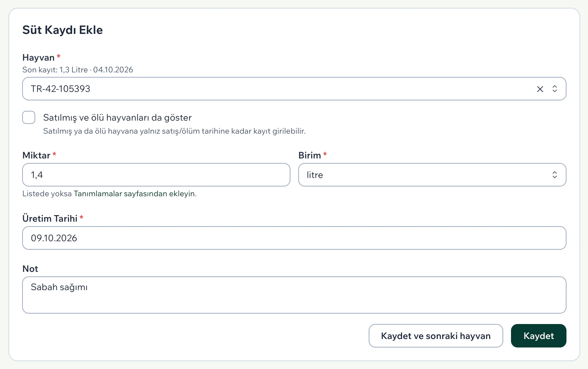
Task: Click the Hayvan field showing TR-42-105393
Action: click(x=294, y=89)
